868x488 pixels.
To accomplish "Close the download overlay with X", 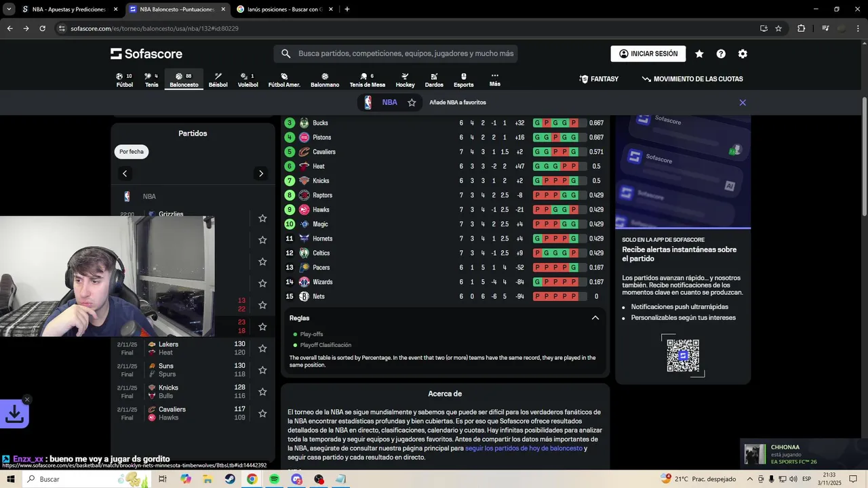I will pyautogui.click(x=27, y=399).
